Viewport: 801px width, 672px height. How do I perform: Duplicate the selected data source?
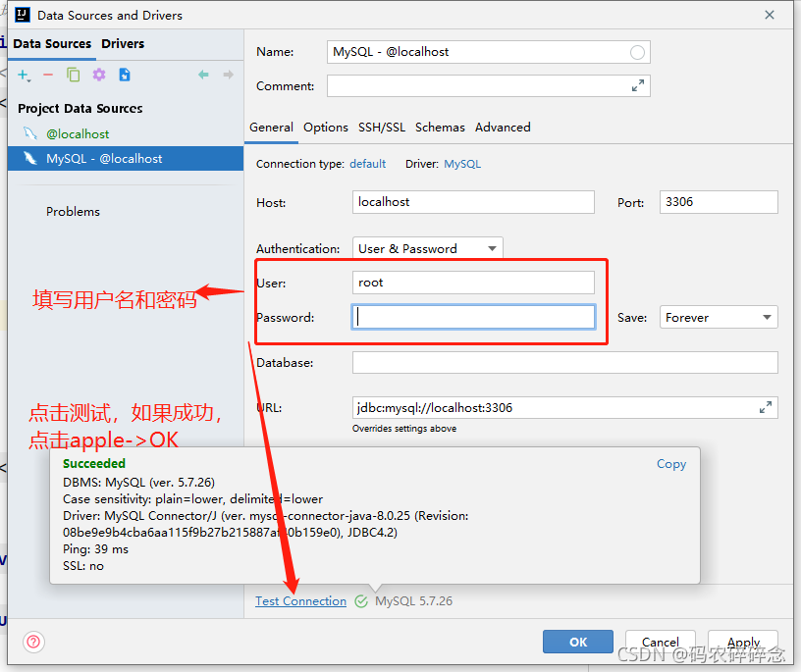coord(73,76)
